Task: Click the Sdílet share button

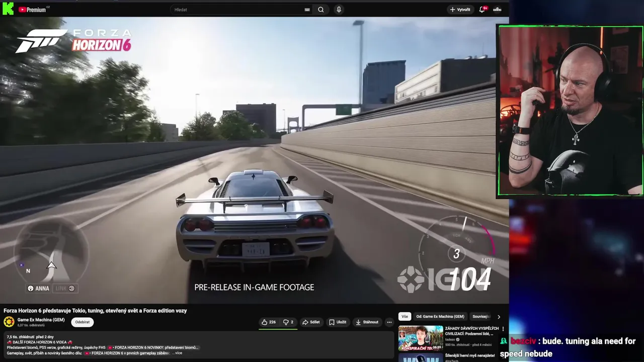Action: point(311,322)
